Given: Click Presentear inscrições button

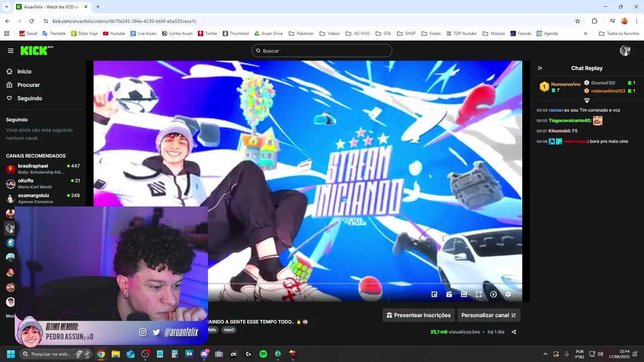Looking at the screenshot, I should tap(419, 315).
